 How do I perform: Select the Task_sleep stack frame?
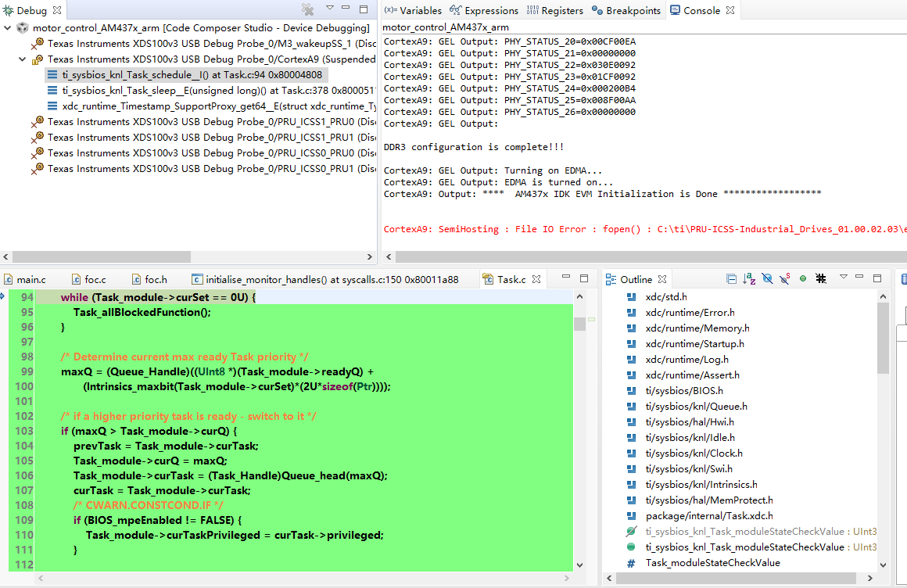[211, 90]
